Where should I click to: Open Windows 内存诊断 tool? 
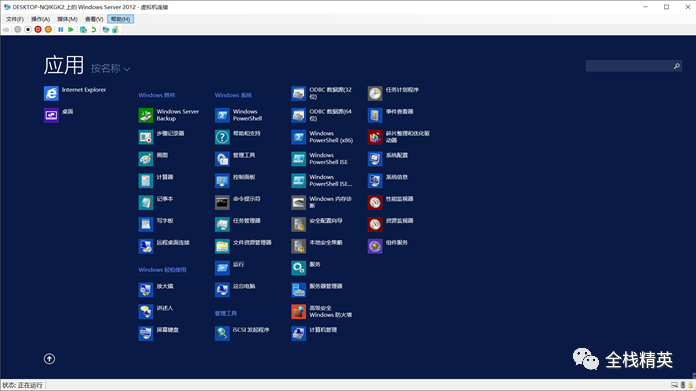click(x=322, y=202)
